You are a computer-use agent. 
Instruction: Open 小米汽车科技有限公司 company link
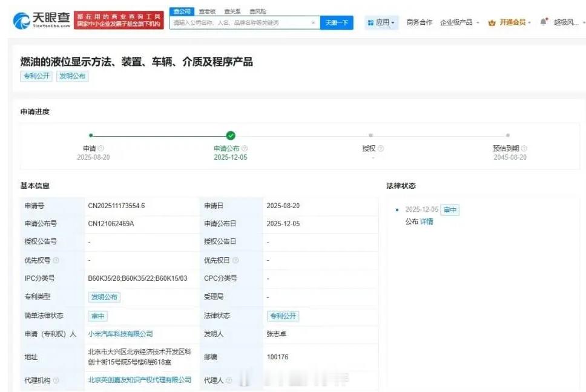(120, 333)
